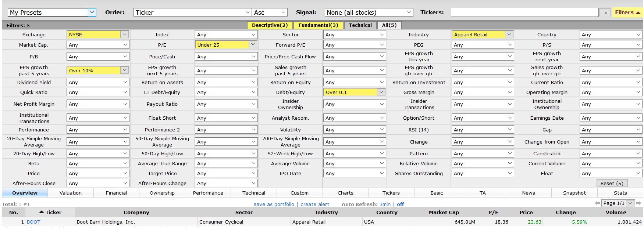Set auto refresh to 3min

click(x=385, y=204)
